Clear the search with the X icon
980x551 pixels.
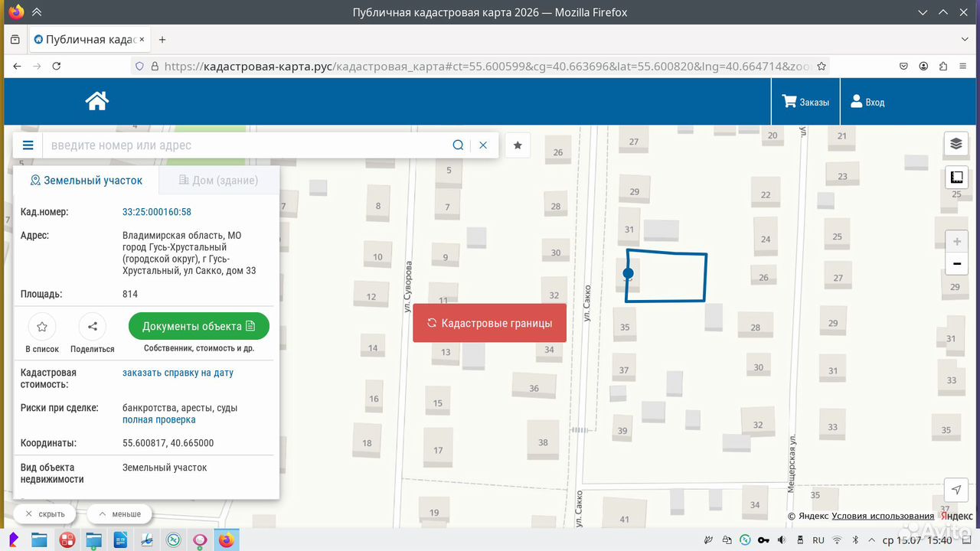483,145
